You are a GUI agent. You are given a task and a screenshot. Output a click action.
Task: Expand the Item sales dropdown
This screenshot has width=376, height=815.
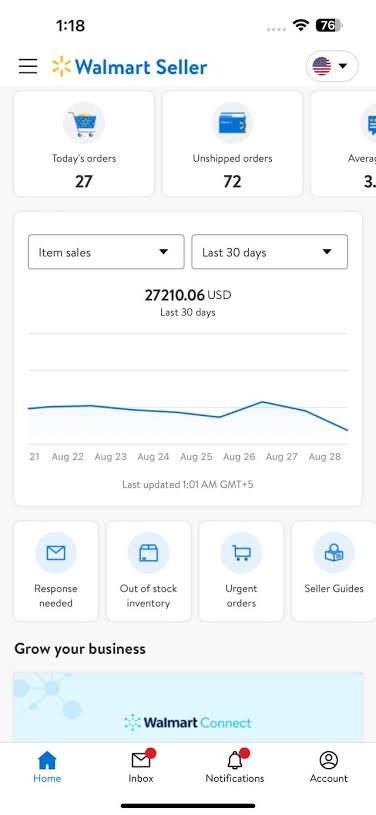[x=106, y=252]
